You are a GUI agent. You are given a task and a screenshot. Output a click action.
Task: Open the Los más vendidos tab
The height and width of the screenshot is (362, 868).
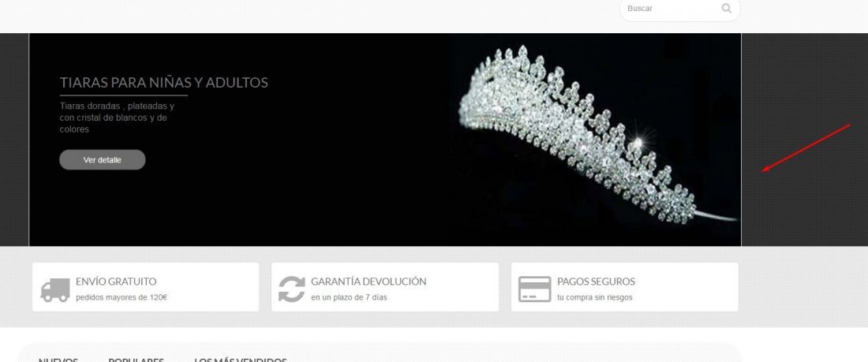240,360
